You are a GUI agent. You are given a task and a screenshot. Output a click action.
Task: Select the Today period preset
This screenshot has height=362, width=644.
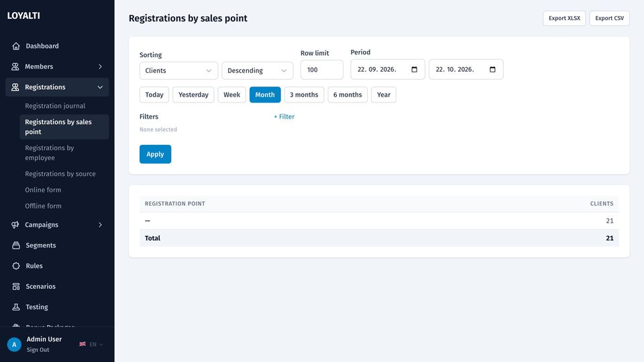154,95
